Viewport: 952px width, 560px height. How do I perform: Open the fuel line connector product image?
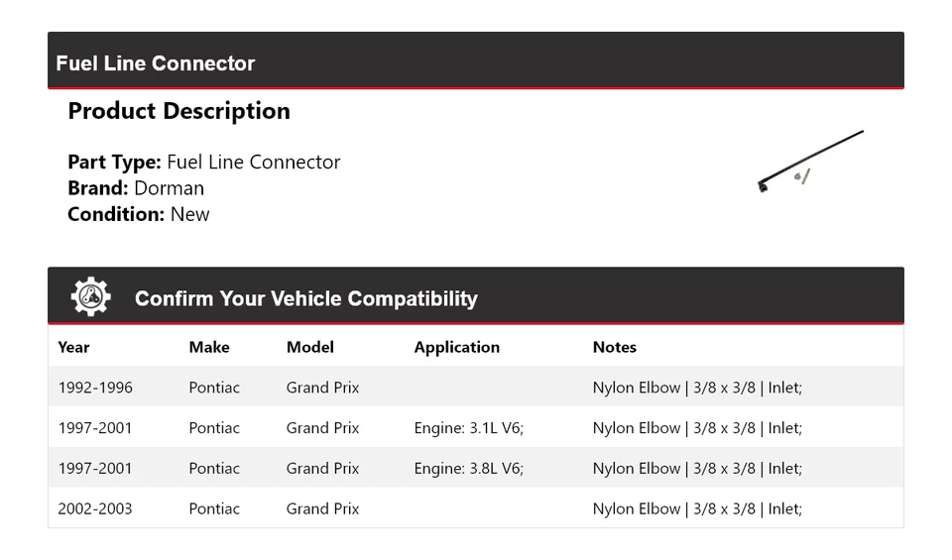(810, 161)
